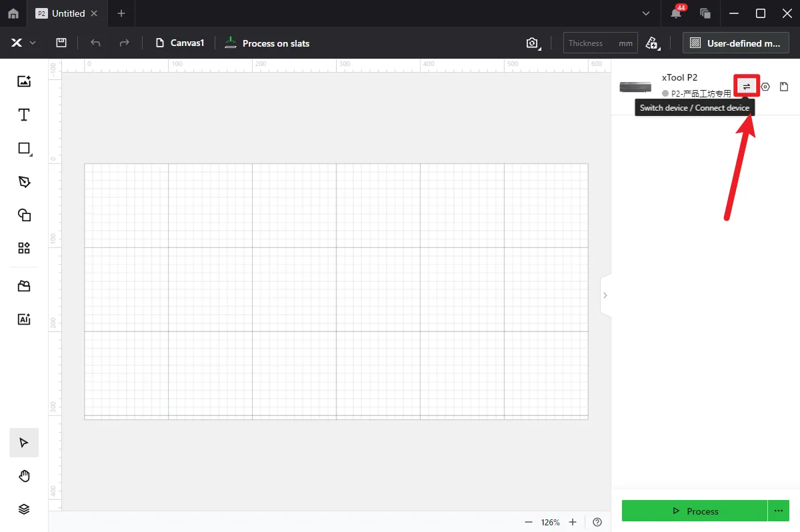Open the window multitasking icon

point(705,13)
